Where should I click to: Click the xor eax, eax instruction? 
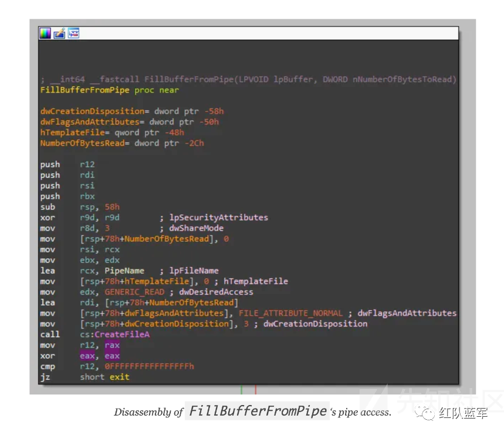[x=80, y=356]
